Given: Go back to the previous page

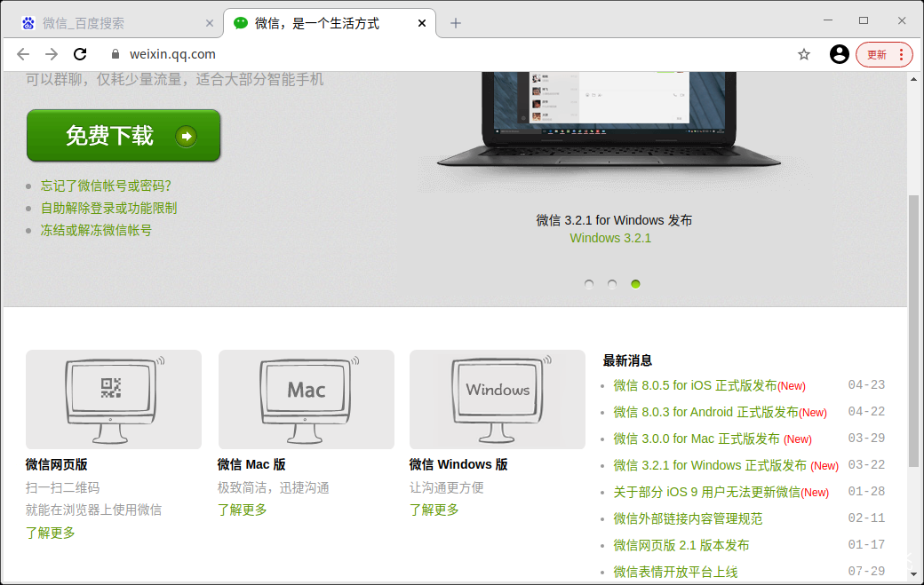Looking at the screenshot, I should click(x=23, y=54).
